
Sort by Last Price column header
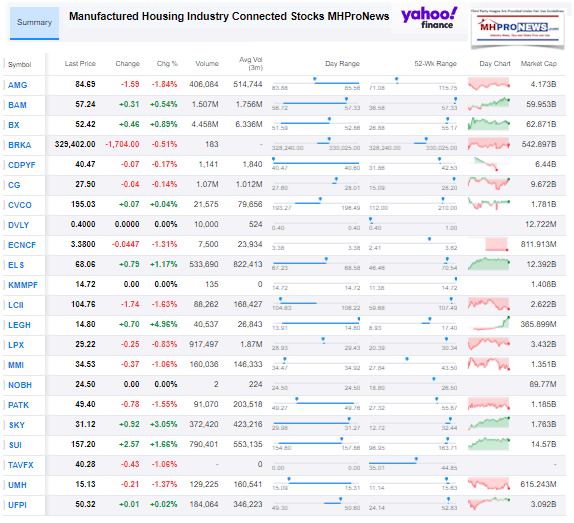point(80,64)
